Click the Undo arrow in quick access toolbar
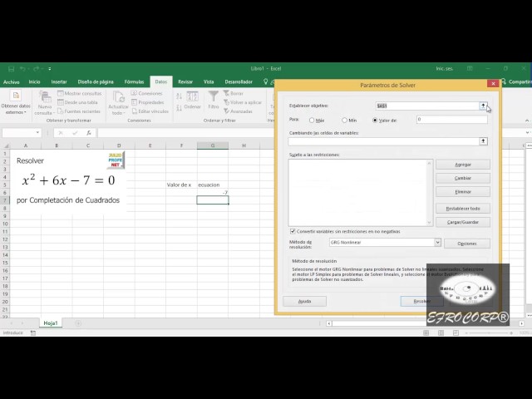Image resolution: width=532 pixels, height=399 pixels. (x=22, y=69)
